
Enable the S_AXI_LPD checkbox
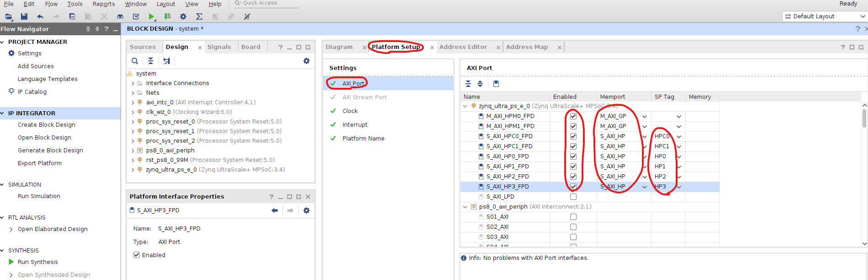573,197
